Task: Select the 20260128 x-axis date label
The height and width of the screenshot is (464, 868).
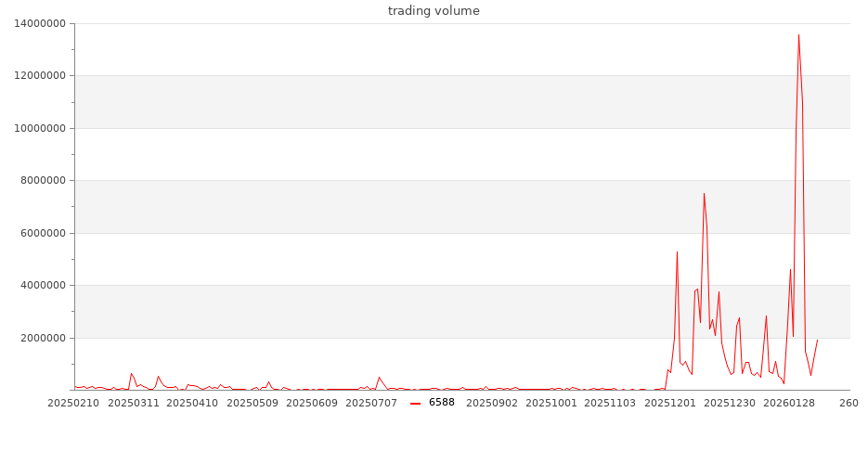Action: point(789,403)
